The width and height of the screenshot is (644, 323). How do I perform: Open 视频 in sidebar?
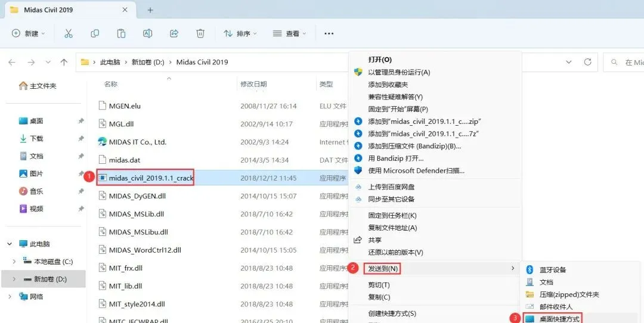tap(31, 209)
